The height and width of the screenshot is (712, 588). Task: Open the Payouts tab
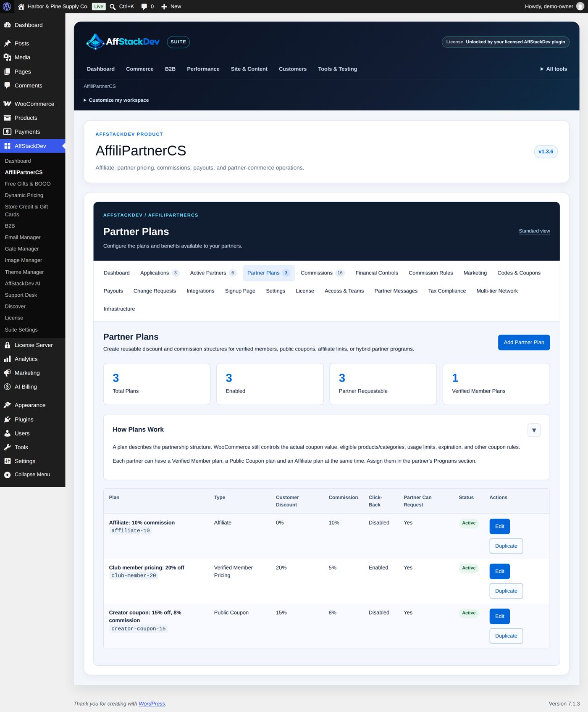click(113, 291)
